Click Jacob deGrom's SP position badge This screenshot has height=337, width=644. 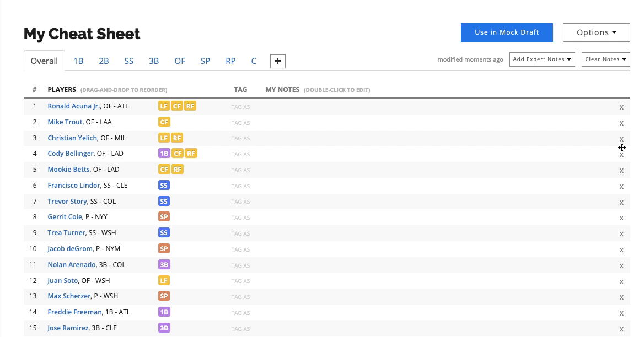(x=164, y=248)
